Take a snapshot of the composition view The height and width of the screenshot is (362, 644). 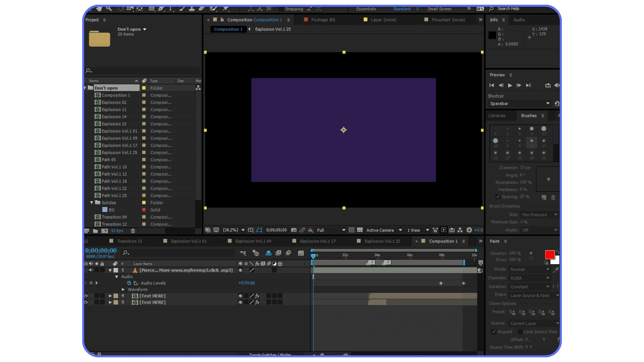pyautogui.click(x=294, y=230)
